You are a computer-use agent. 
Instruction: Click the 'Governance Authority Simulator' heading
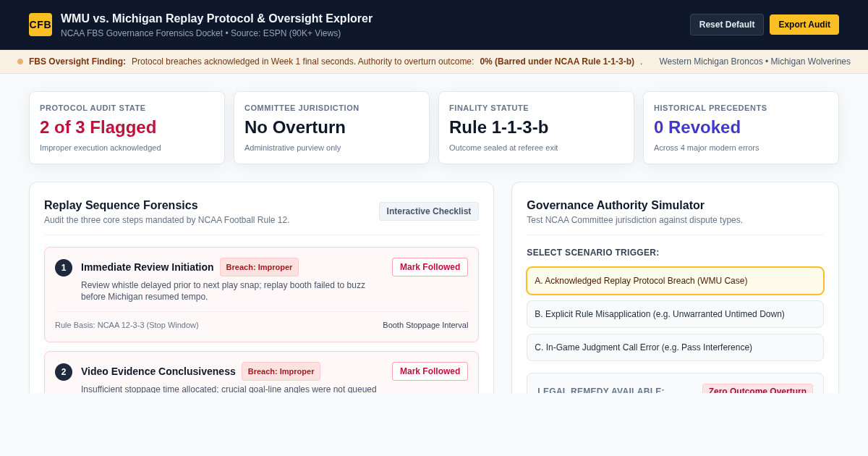[x=616, y=206]
